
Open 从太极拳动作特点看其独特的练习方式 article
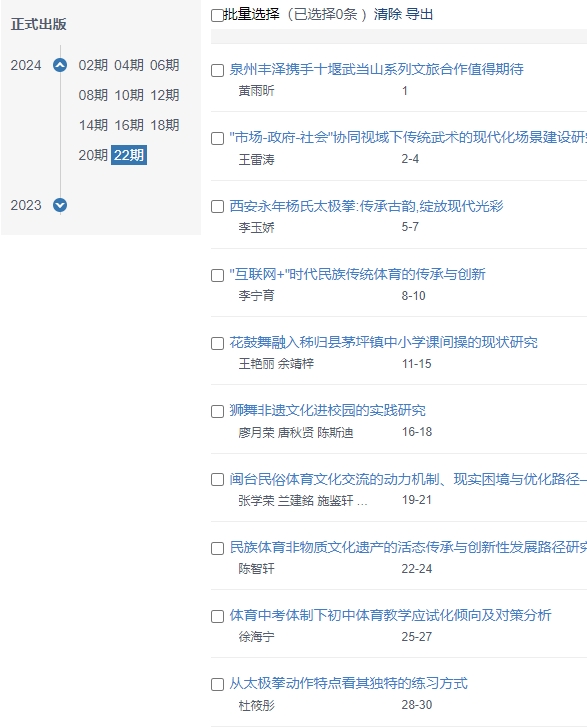[x=349, y=683]
